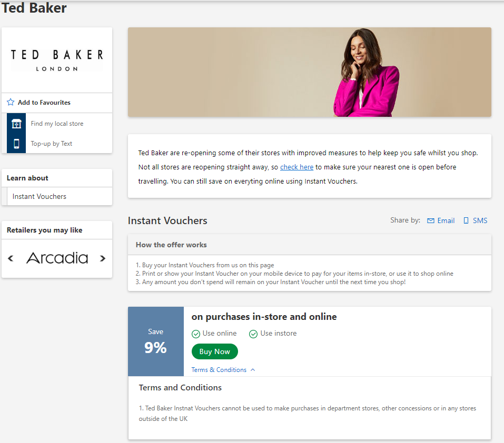
Task: Click the blue Save 9% tile
Action: point(156,341)
